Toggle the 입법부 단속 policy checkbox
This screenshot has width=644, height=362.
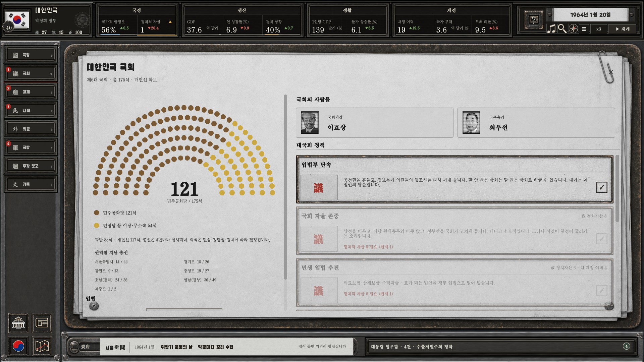602,187
